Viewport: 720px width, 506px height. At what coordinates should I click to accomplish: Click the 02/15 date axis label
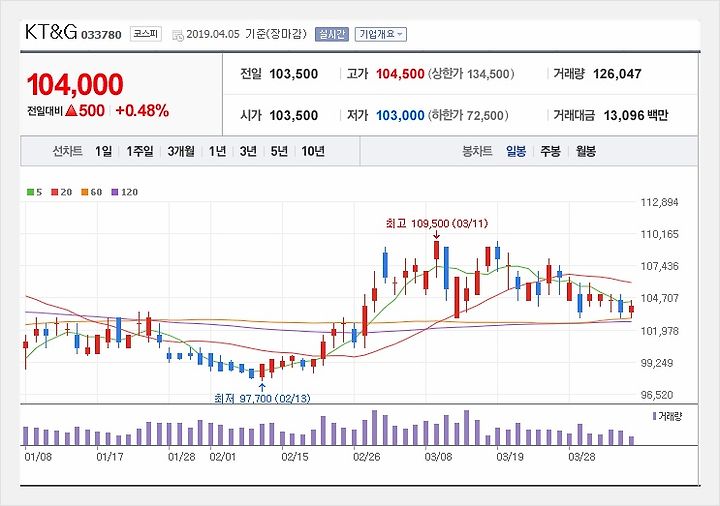coord(295,457)
